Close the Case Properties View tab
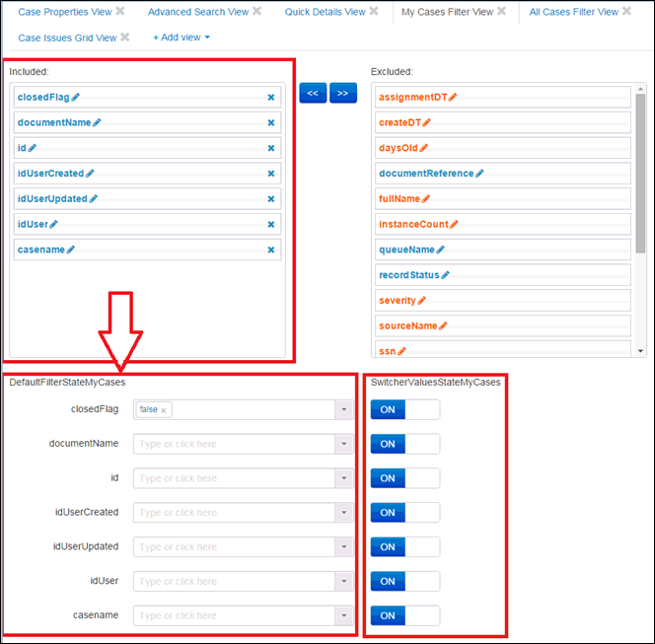Screen dimensions: 655x644 (120, 12)
